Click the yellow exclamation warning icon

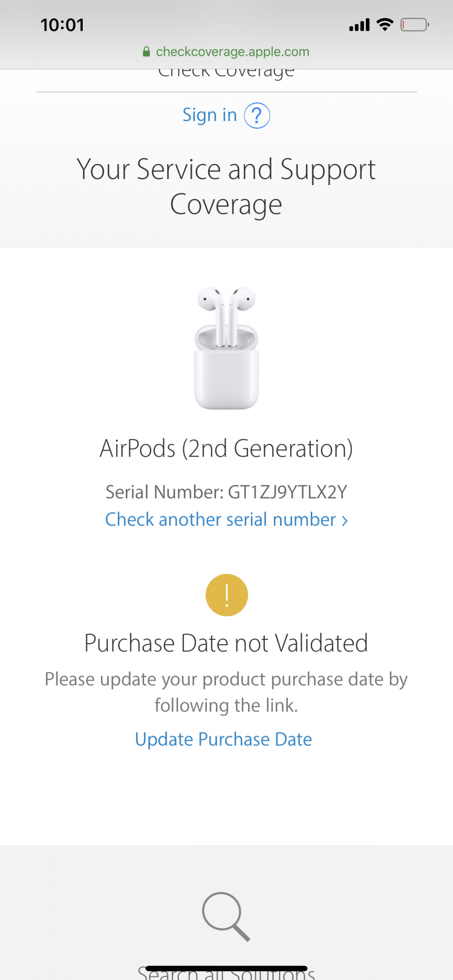pos(226,595)
